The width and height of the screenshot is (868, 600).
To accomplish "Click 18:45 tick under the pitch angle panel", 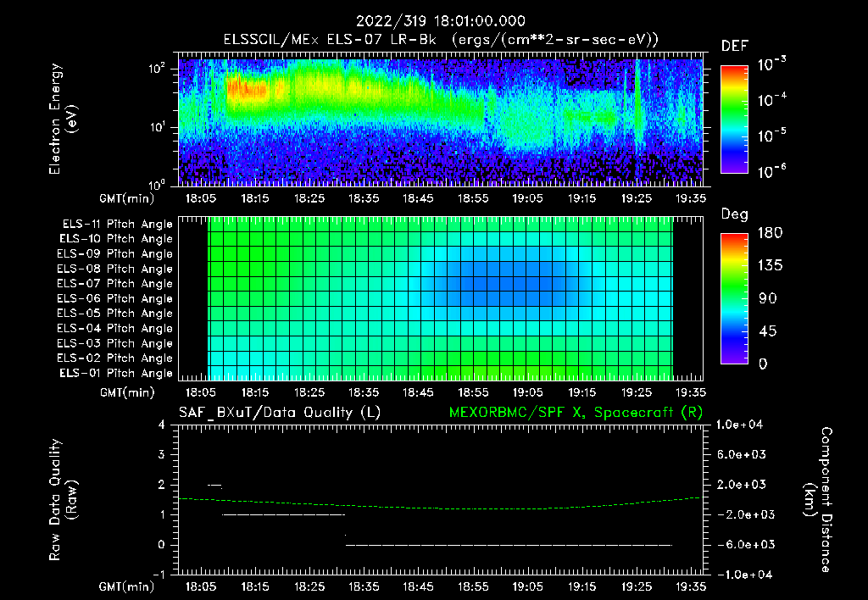I will 418,392.
